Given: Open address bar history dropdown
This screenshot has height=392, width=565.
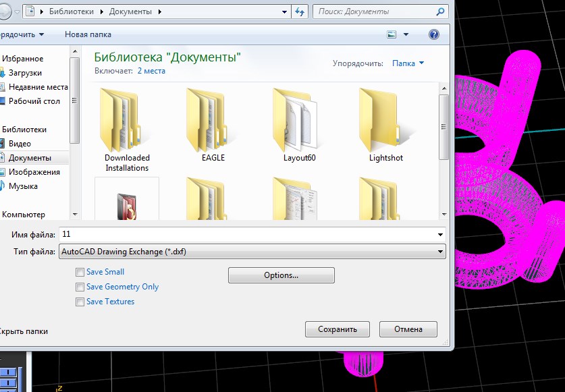Looking at the screenshot, I should [x=284, y=11].
